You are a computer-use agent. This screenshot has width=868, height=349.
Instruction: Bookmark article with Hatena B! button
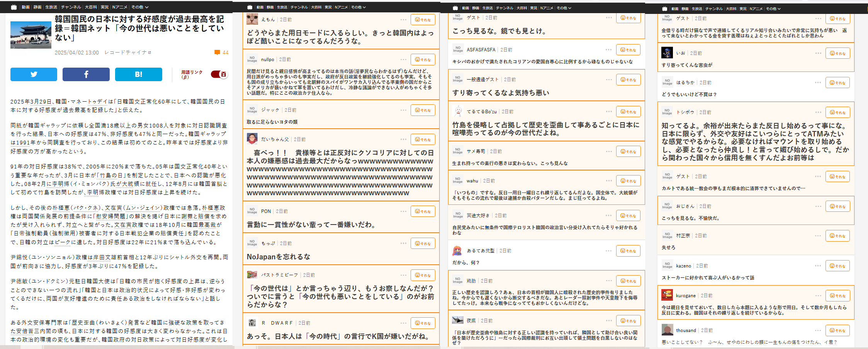138,74
